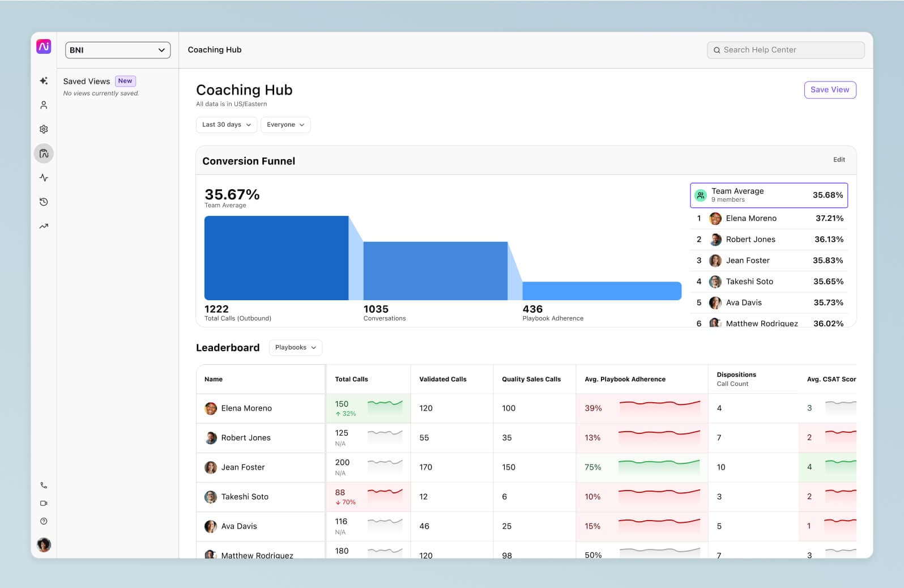Screen dimensions: 904x588
Task: Open the settings gear icon
Action: pos(44,129)
